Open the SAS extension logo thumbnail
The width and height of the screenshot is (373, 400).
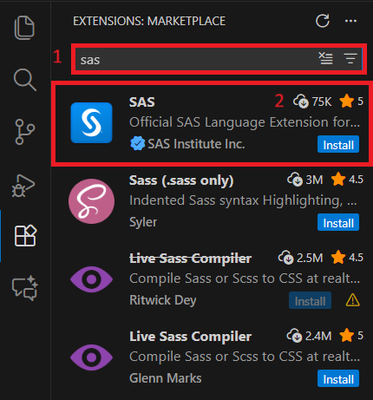tap(91, 123)
